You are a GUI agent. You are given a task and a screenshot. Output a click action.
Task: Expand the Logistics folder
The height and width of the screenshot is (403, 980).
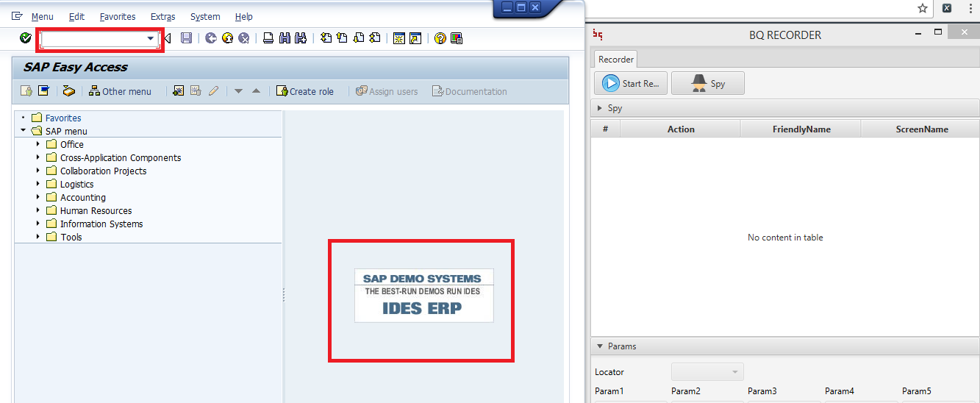(x=38, y=184)
